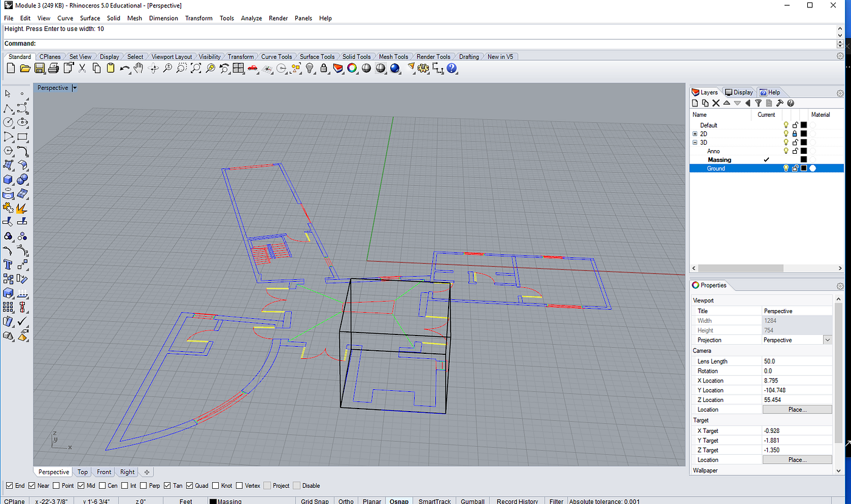The width and height of the screenshot is (851, 504).
Task: Toggle the Mid osnap checkbox
Action: [x=81, y=486]
